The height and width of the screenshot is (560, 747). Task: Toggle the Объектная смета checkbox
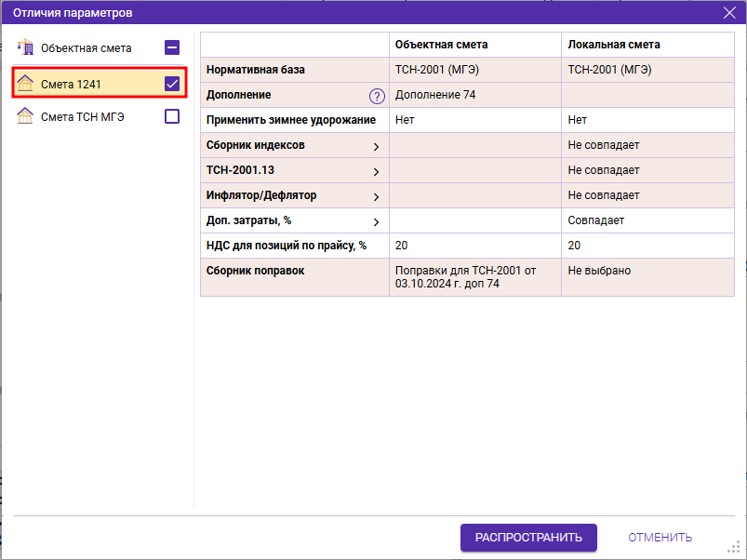click(172, 47)
